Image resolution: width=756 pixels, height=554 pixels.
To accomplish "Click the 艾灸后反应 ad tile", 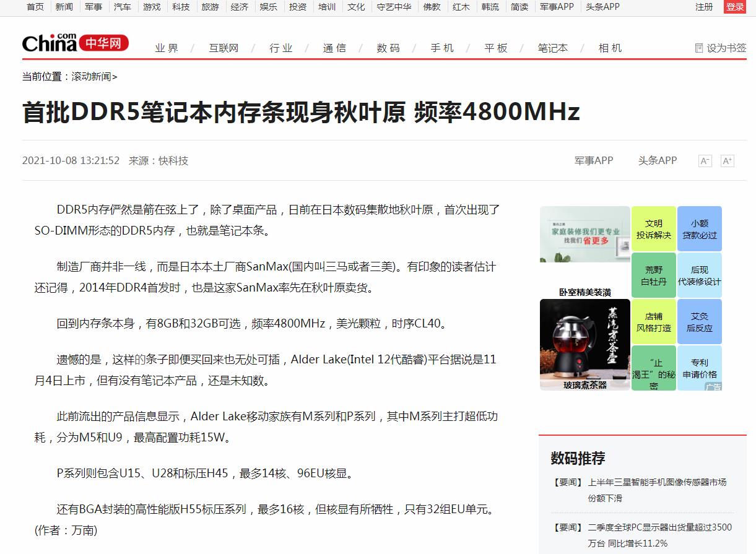I will coord(700,322).
